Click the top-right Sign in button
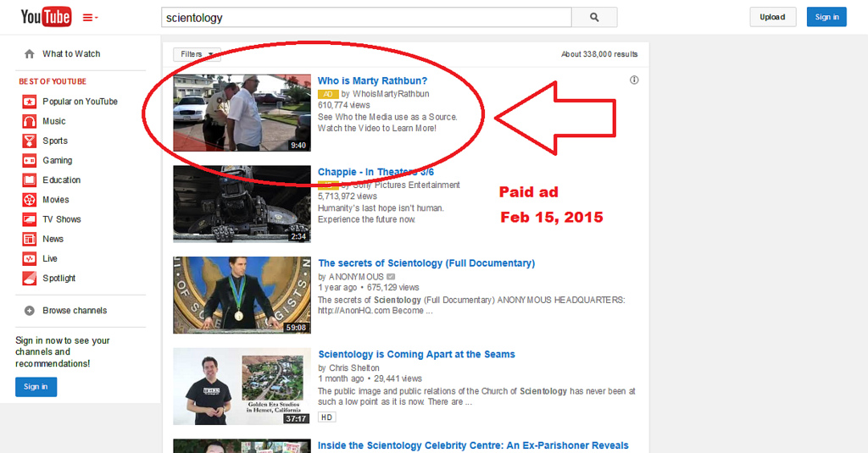The width and height of the screenshot is (868, 453). point(826,17)
